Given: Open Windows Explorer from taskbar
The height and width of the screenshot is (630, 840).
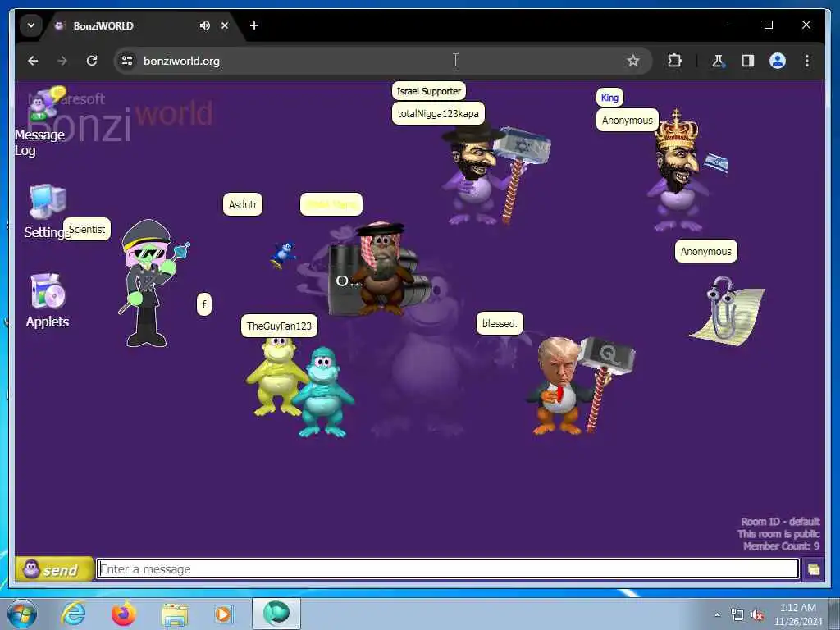Looking at the screenshot, I should pyautogui.click(x=175, y=614).
